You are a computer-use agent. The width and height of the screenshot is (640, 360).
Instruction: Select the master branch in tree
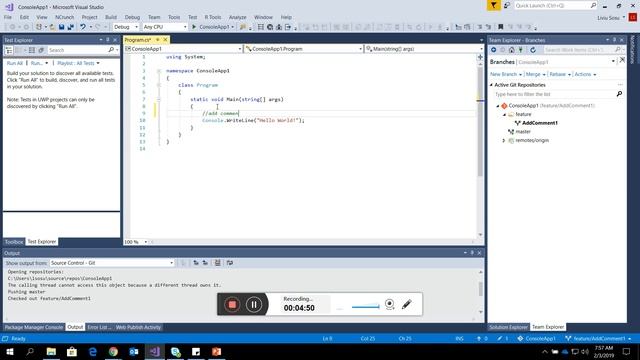523,131
